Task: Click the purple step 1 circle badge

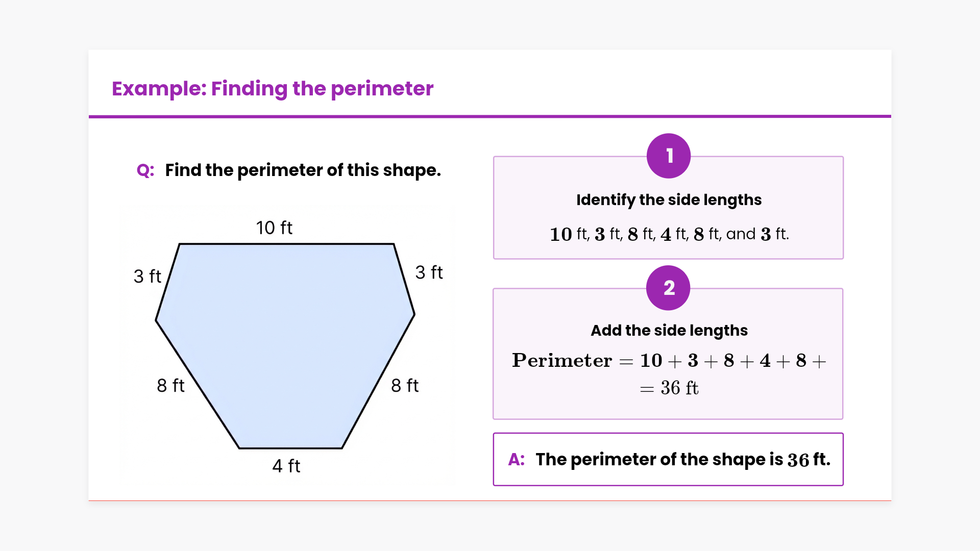Action: click(x=669, y=156)
